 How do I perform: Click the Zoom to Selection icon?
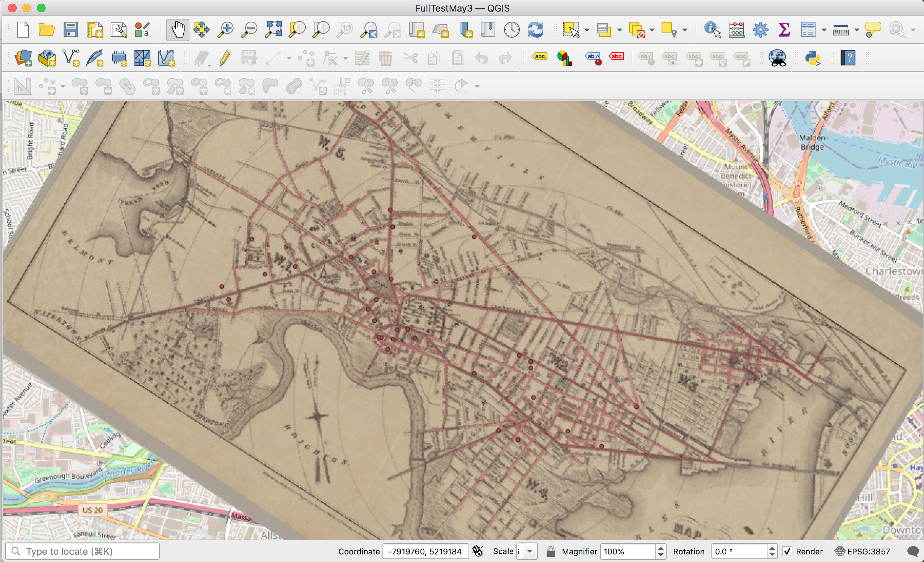[x=298, y=30]
